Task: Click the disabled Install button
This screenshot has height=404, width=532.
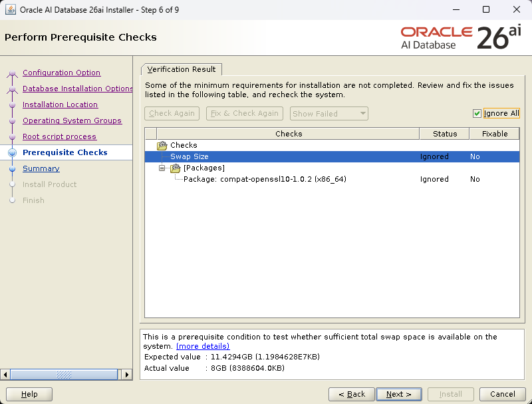Action: click(x=451, y=394)
